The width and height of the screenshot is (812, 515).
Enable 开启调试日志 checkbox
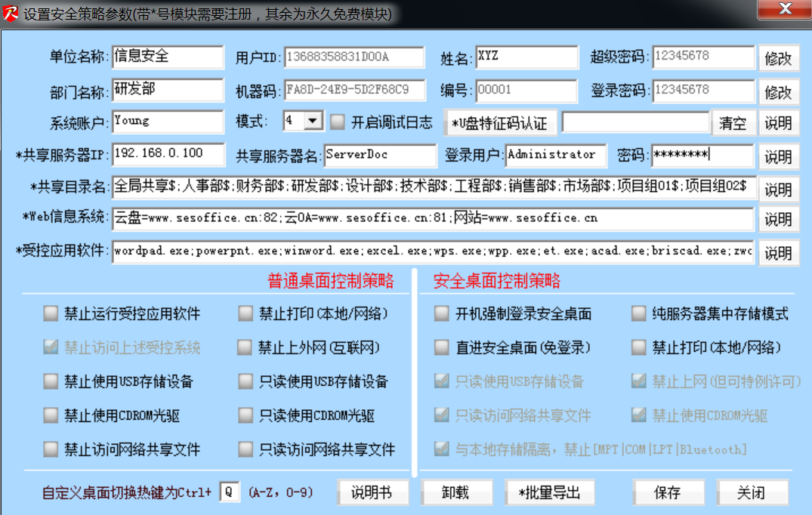(x=338, y=122)
